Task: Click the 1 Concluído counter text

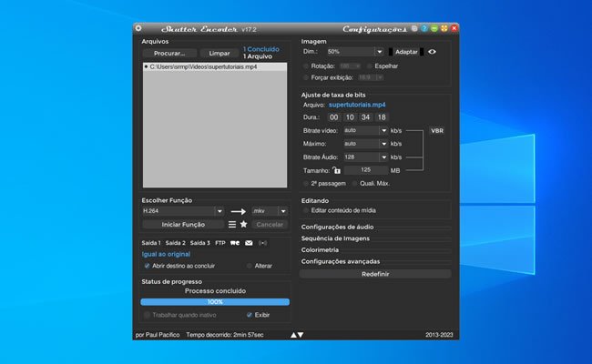Action: pyautogui.click(x=261, y=49)
